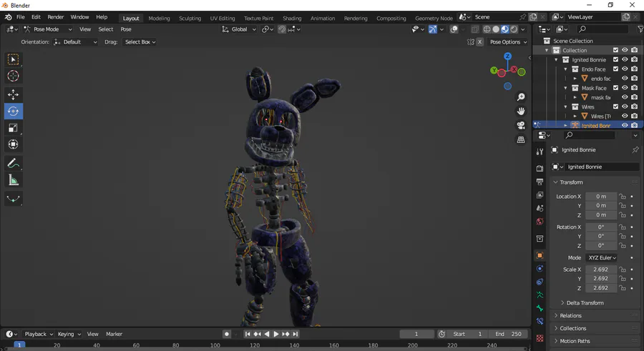Open the Armature data properties tab
This screenshot has width=644, height=351.
[x=540, y=295]
